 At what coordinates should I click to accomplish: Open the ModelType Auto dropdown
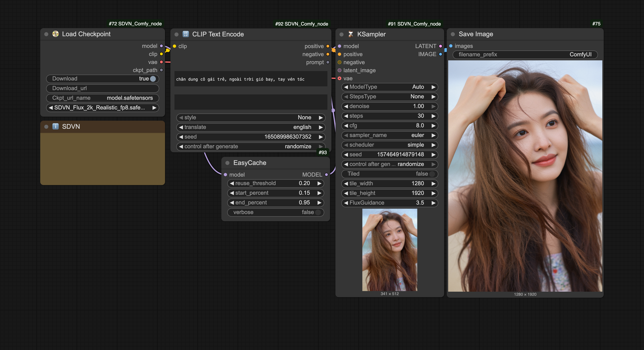(x=389, y=87)
